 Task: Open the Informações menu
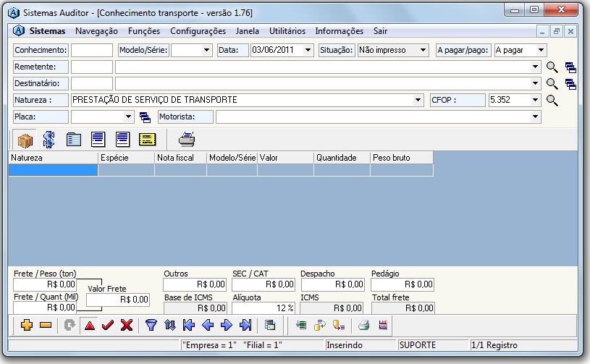(339, 31)
